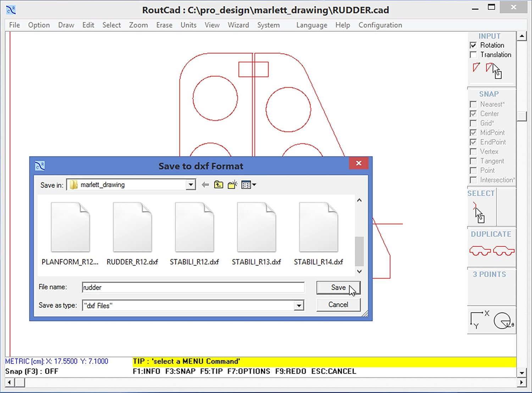
Task: Open the Configuration menu
Action: coord(380,25)
